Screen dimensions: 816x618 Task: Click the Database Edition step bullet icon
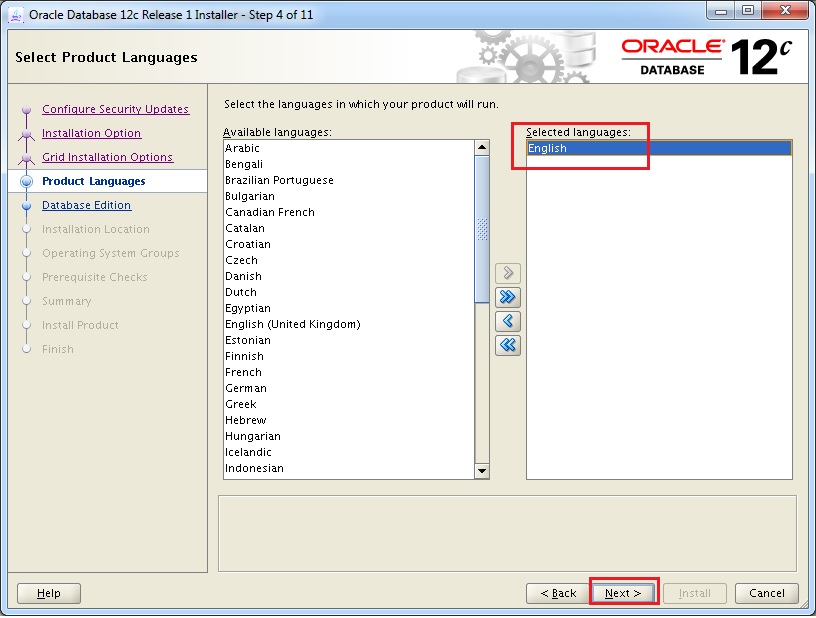pyautogui.click(x=27, y=206)
